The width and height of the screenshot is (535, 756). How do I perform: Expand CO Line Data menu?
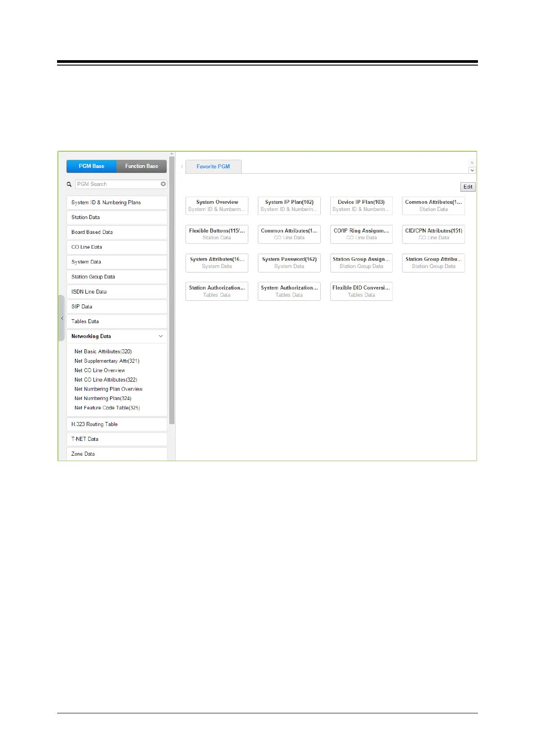click(x=117, y=247)
